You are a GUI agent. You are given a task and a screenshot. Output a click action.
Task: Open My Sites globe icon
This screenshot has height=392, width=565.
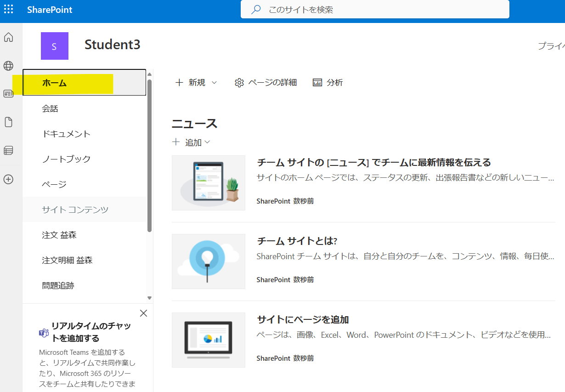(8, 66)
